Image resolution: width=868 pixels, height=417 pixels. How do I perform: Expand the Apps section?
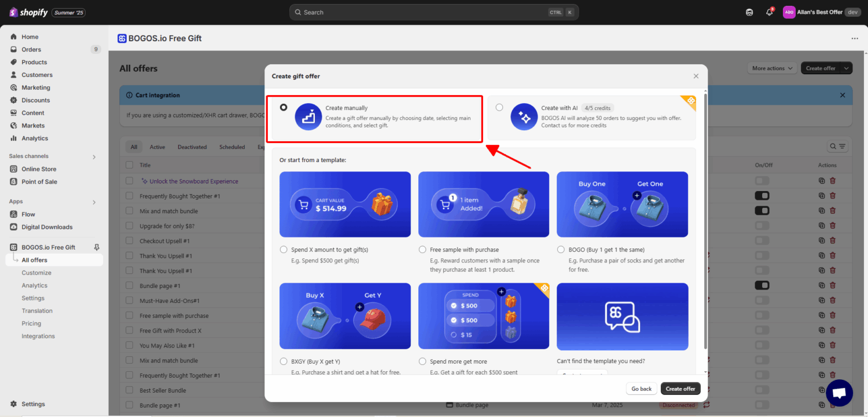(x=94, y=202)
